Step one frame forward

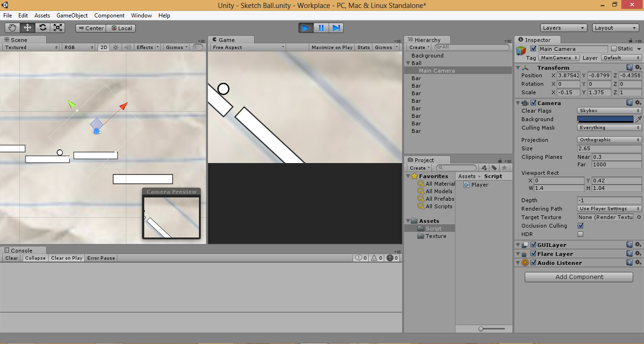tap(336, 28)
